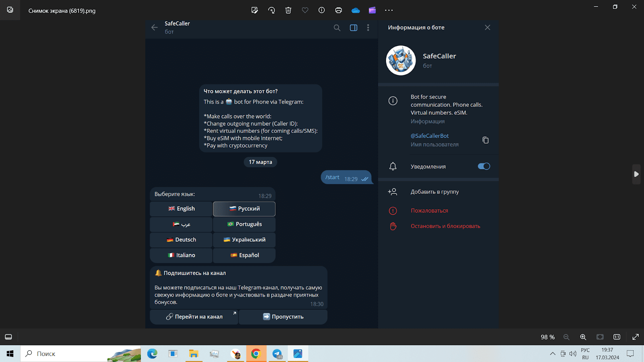
Task: Click the taskbar search field Поиск
Action: 80,354
